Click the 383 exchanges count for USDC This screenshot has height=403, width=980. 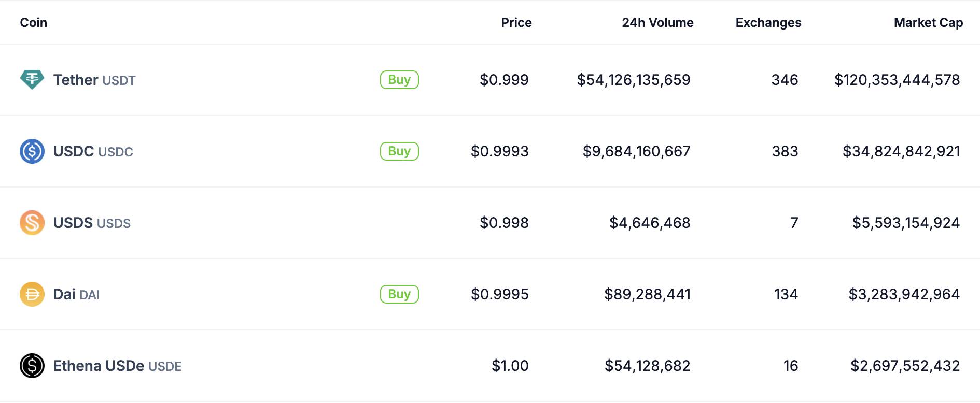click(x=785, y=151)
